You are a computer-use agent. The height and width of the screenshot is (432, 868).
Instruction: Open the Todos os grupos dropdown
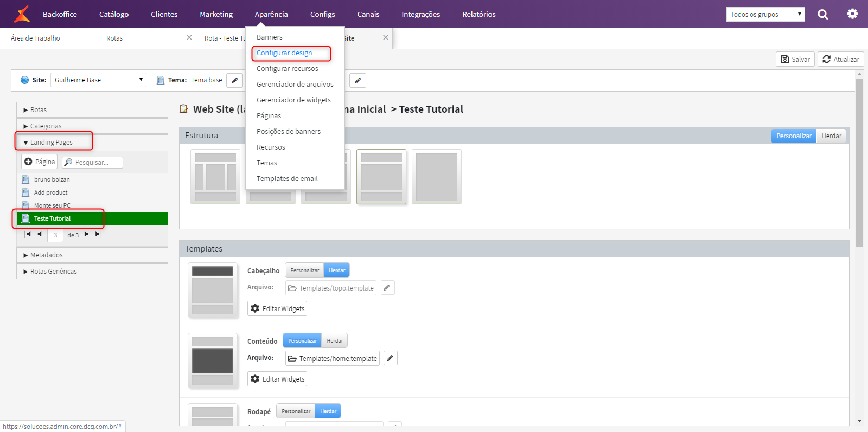765,15
